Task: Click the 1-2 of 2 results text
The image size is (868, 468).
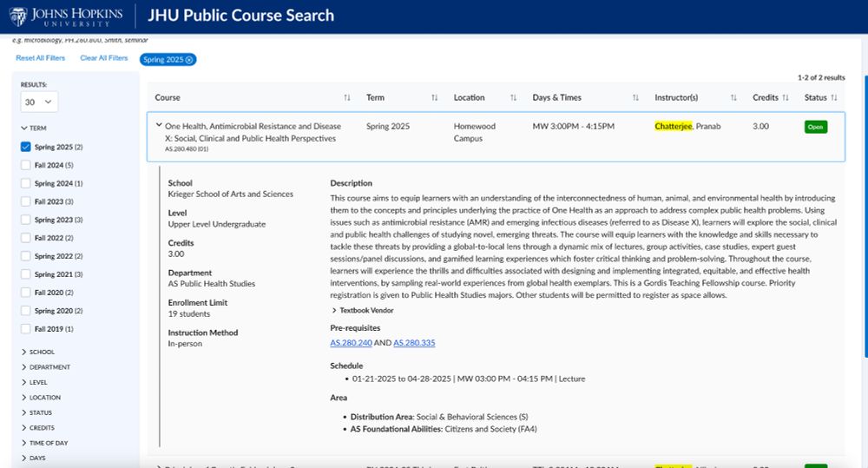Action: (821, 77)
